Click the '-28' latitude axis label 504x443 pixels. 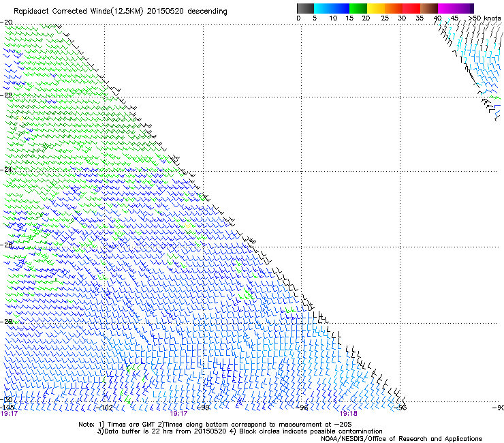click(x=6, y=322)
